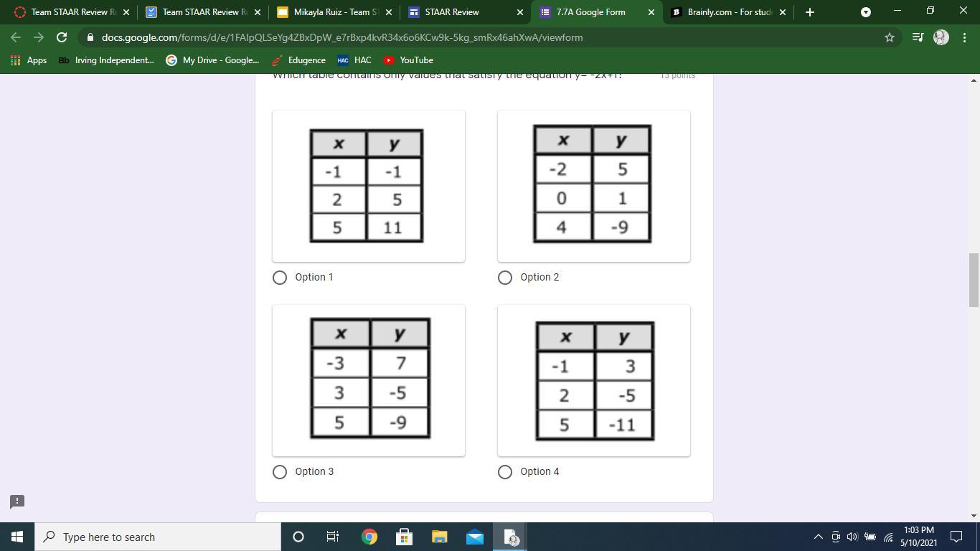Screen dimensions: 980x551
Task: Open the Chrome three-dot menu
Action: [x=964, y=37]
